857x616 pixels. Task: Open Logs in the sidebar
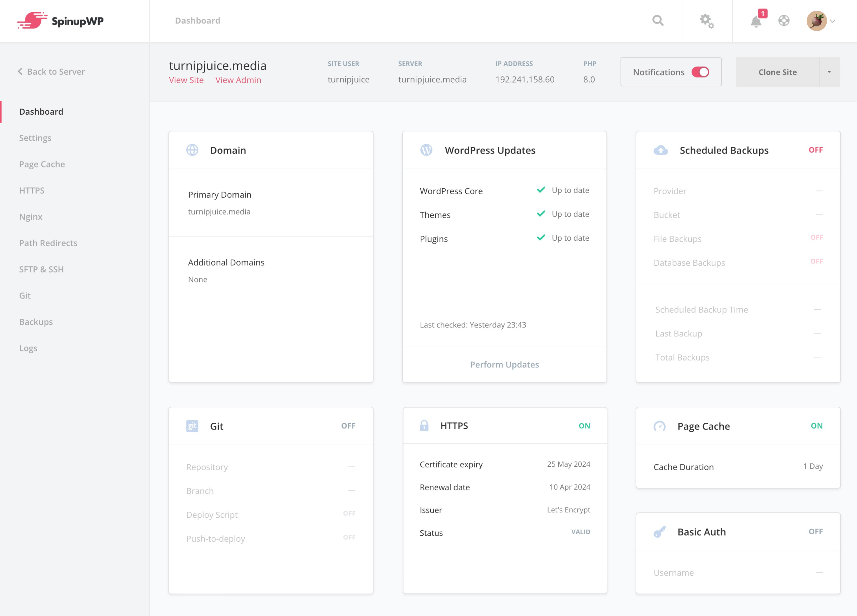pyautogui.click(x=28, y=348)
